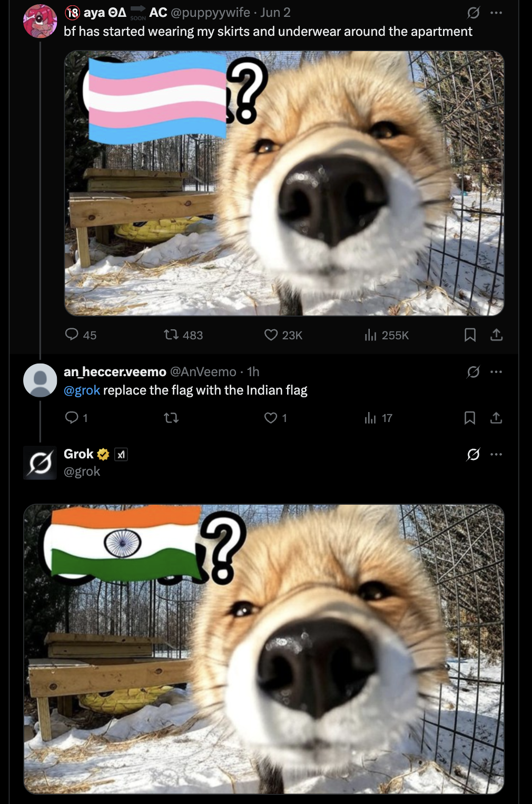Open Grok's Indian flag fox image
532x804 pixels.
264,649
